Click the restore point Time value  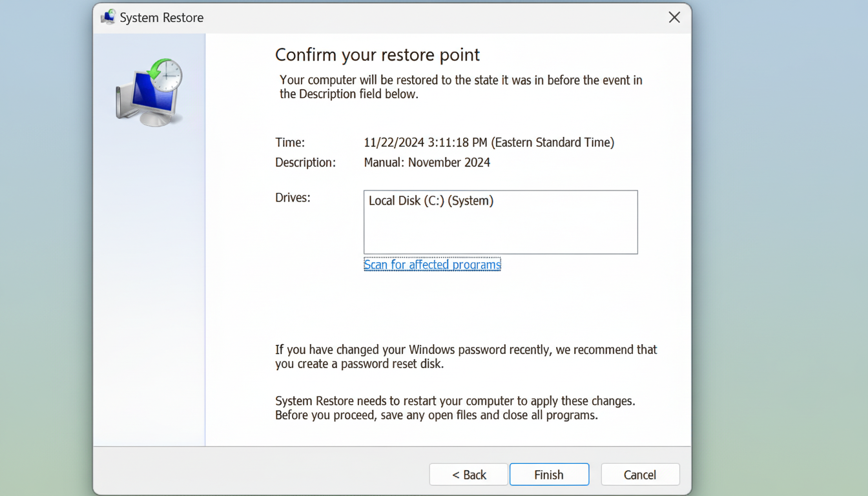coord(489,142)
